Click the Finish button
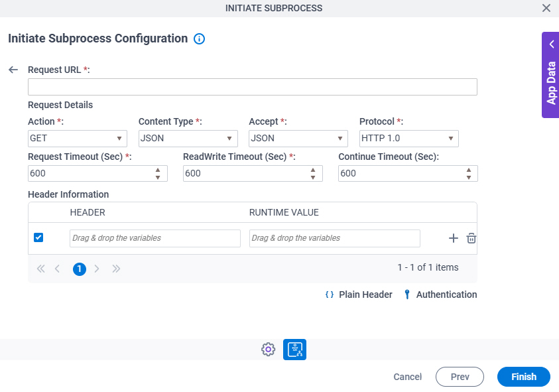 pyautogui.click(x=524, y=377)
